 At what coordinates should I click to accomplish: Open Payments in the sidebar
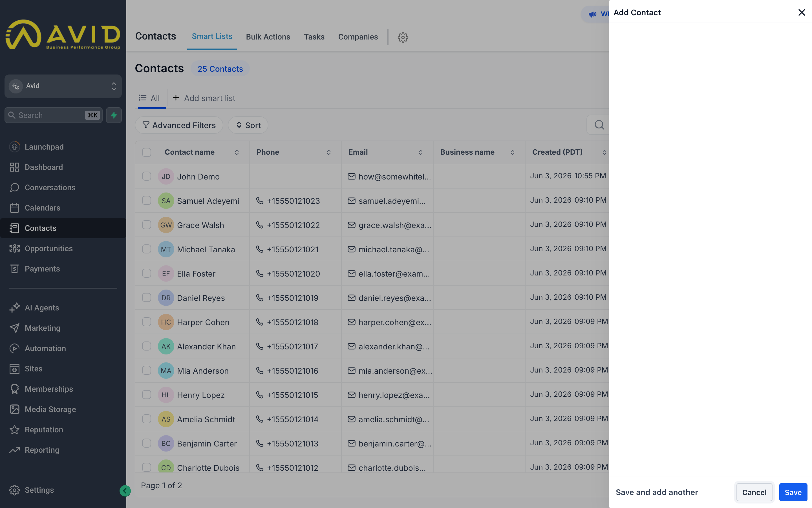pyautogui.click(x=63, y=269)
